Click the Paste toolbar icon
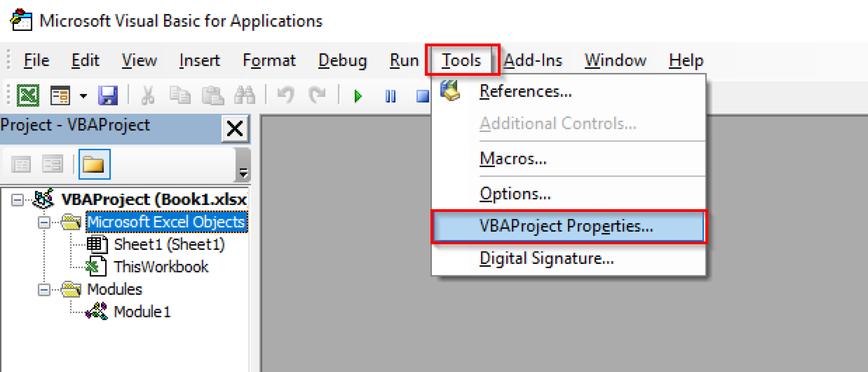The width and height of the screenshot is (868, 372). (x=214, y=95)
